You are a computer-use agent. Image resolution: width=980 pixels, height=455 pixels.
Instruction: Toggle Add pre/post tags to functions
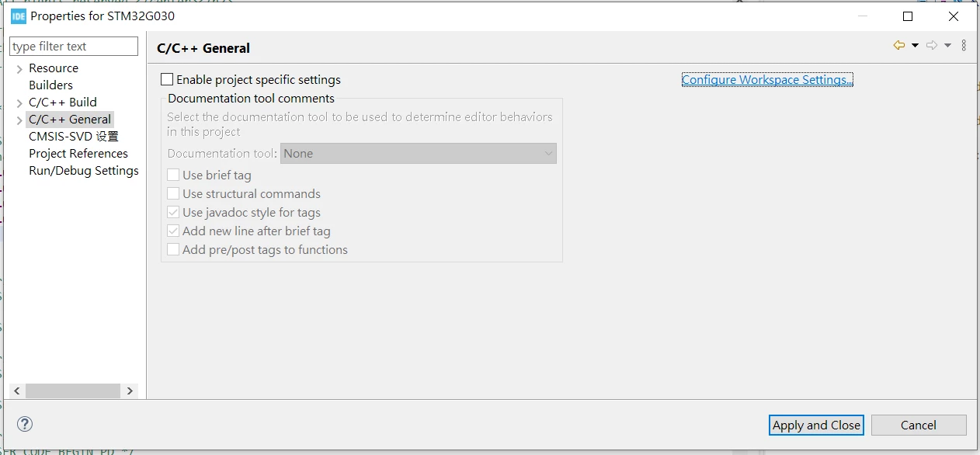tap(173, 250)
